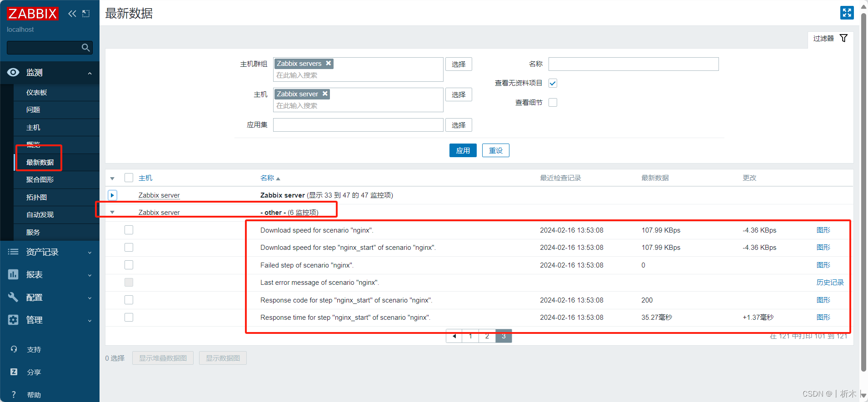Click the wrench icon for 配置
Viewport: 868px width, 402px height.
click(x=13, y=297)
